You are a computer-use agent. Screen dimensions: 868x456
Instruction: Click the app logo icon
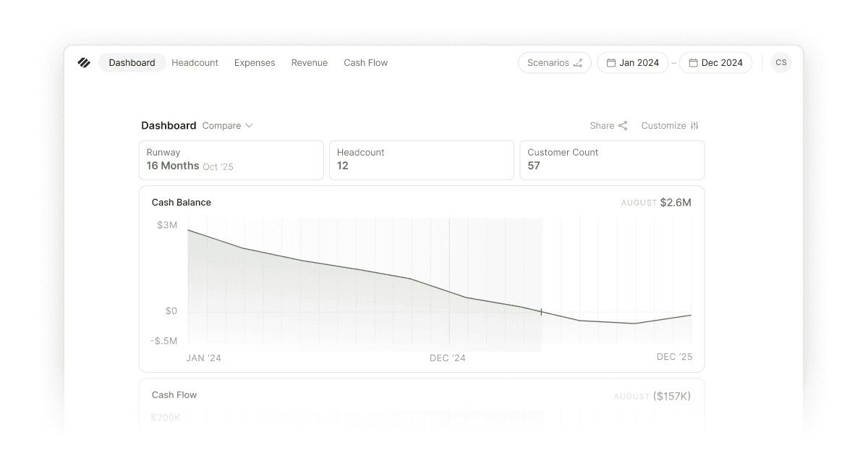(84, 62)
